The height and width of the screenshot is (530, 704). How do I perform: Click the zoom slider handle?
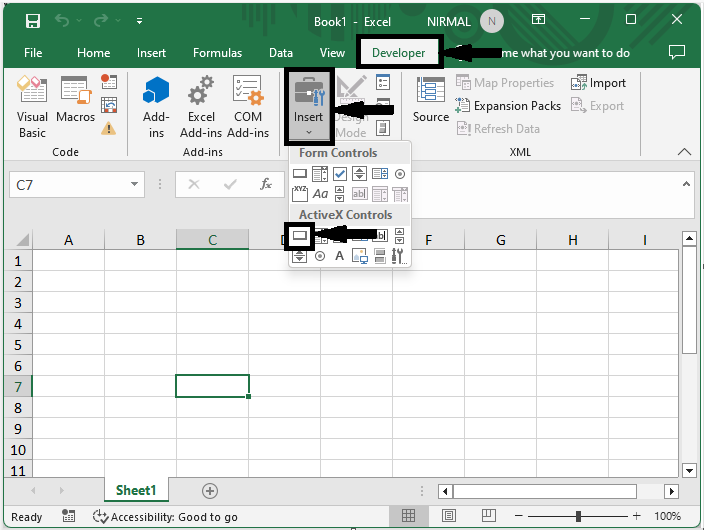click(x=578, y=516)
